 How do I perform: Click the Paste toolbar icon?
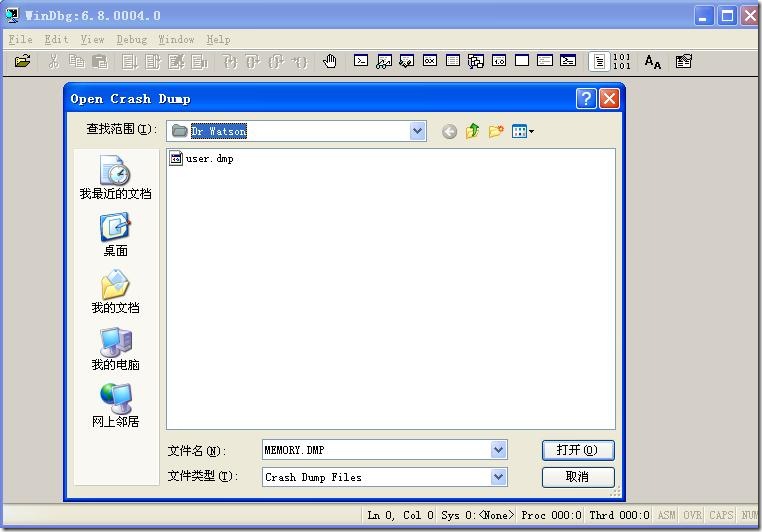pyautogui.click(x=100, y=61)
